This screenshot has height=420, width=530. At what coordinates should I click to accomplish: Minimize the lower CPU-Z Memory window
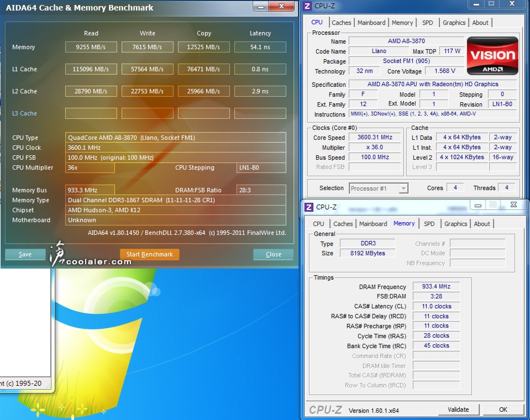click(x=477, y=205)
